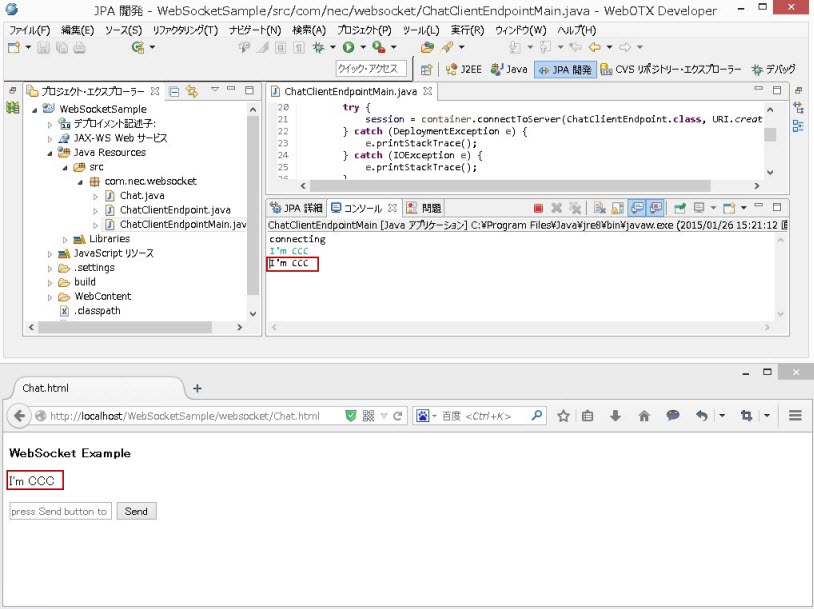Click the Firefox home icon

click(x=645, y=415)
